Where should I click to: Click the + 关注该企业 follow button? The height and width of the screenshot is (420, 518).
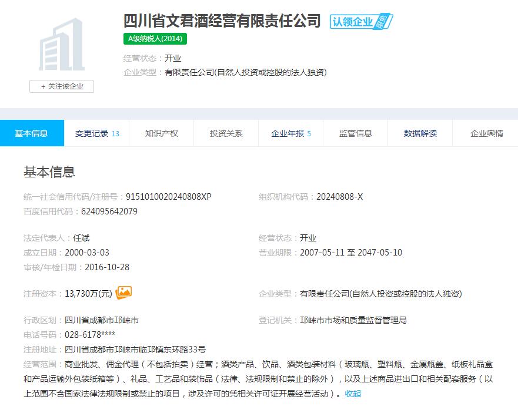click(x=62, y=86)
